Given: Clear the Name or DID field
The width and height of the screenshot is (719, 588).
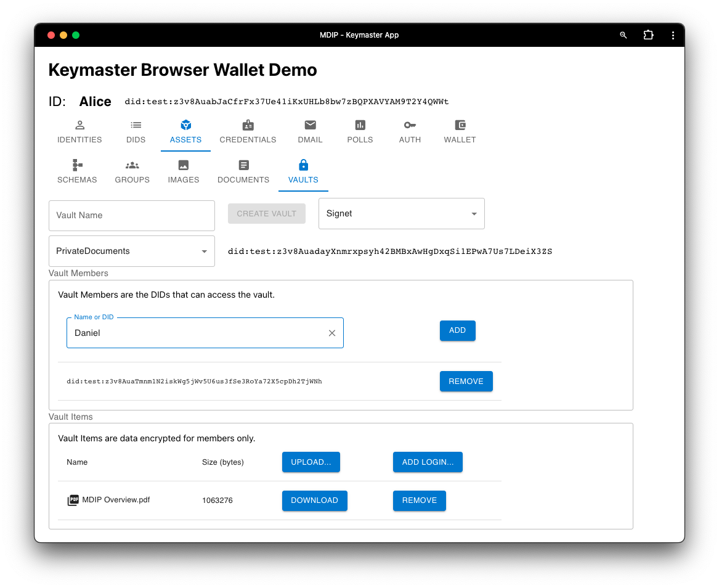Looking at the screenshot, I should click(332, 333).
